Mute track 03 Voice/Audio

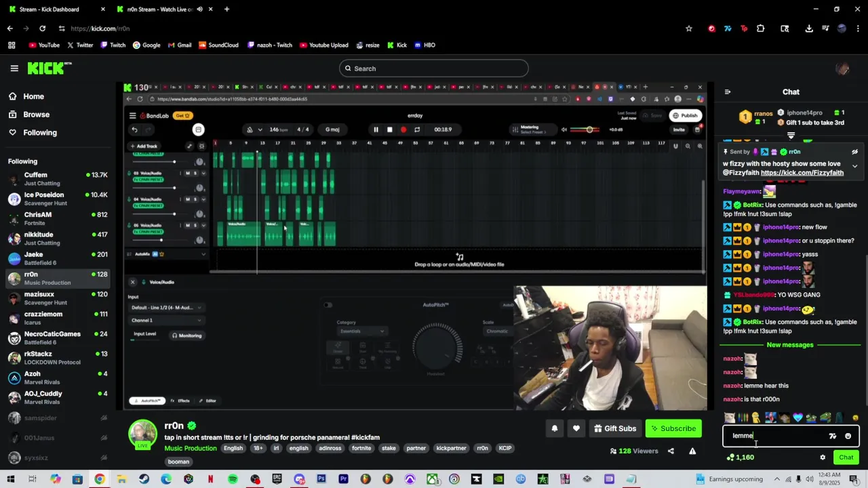188,174
